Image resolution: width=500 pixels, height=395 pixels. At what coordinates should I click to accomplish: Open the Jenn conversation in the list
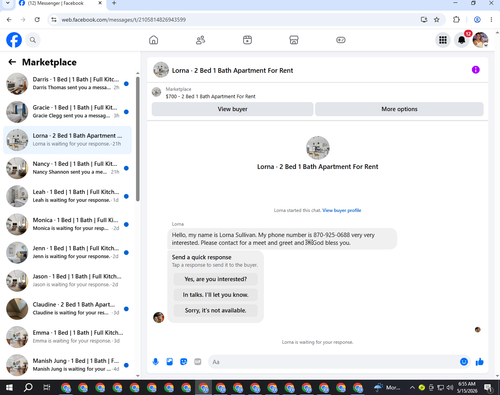pyautogui.click(x=67, y=253)
